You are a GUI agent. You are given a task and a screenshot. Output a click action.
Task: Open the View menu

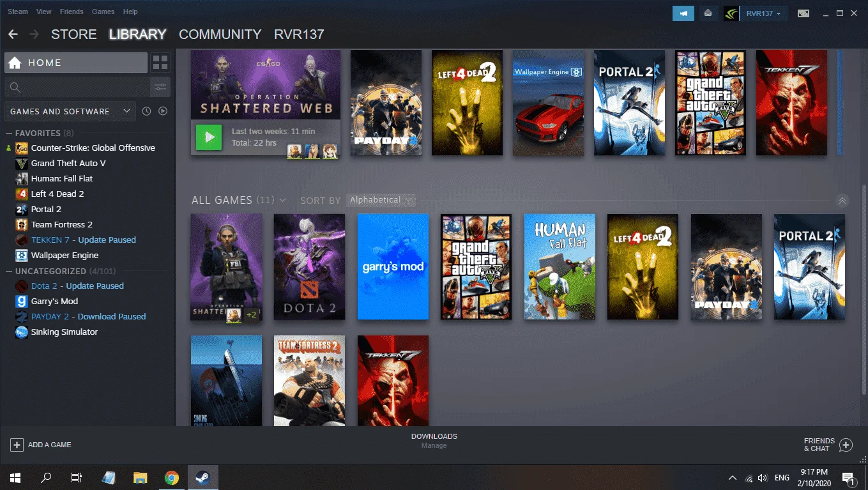coord(44,11)
